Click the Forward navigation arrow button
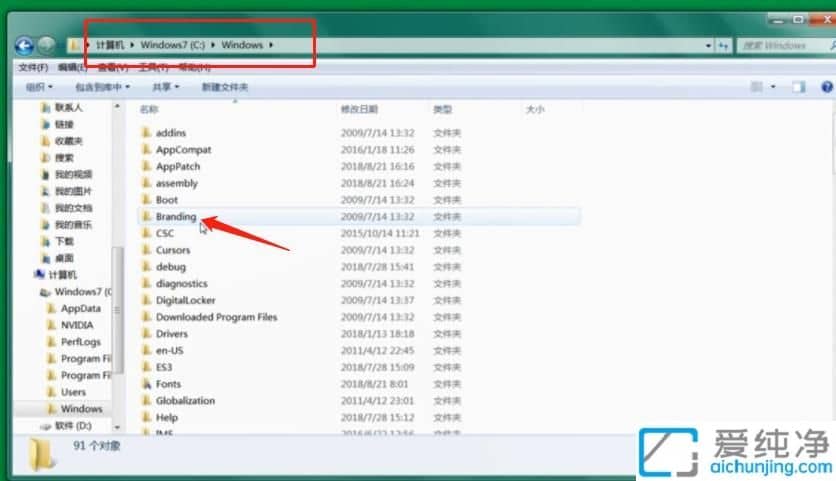Viewport: 836px width, 481px height. (x=47, y=46)
